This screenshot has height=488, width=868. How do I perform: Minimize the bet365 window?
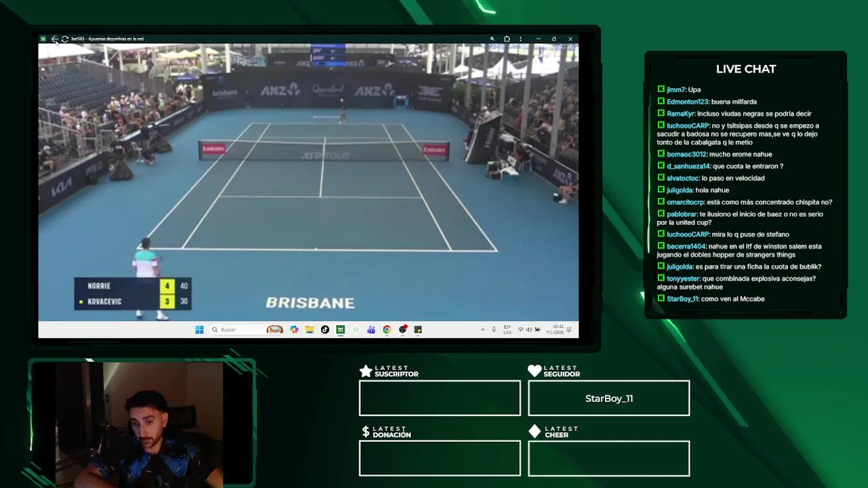point(538,39)
